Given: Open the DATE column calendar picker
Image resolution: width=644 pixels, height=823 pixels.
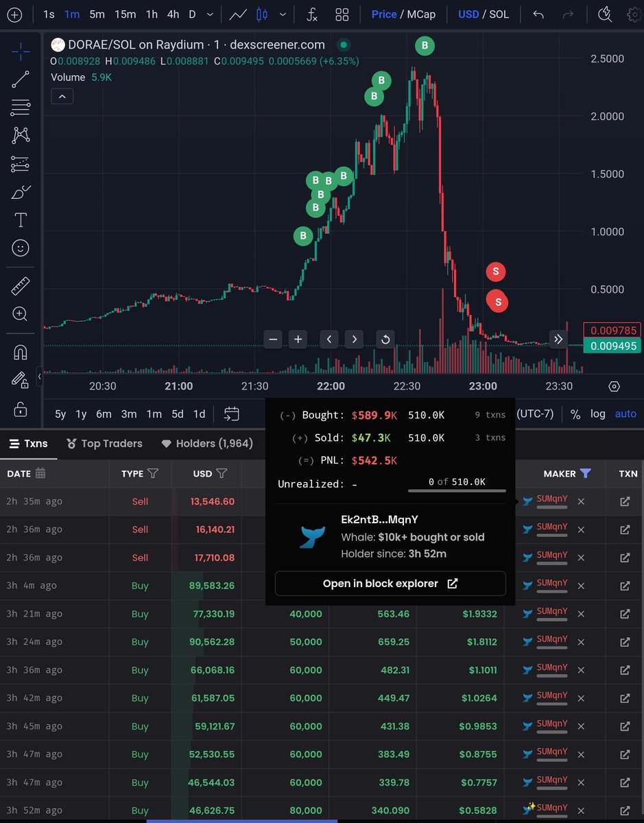Looking at the screenshot, I should (40, 473).
